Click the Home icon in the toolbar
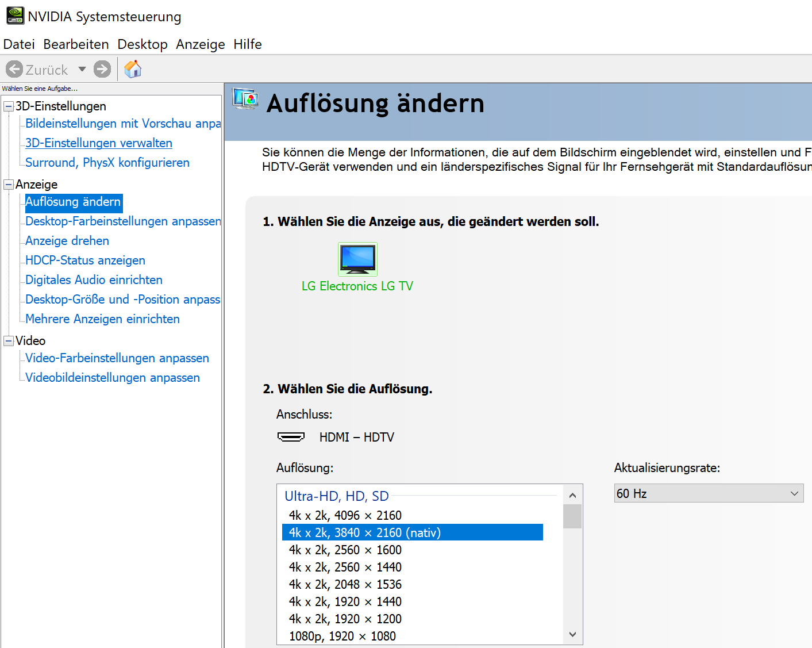The height and width of the screenshot is (648, 812). tap(133, 69)
